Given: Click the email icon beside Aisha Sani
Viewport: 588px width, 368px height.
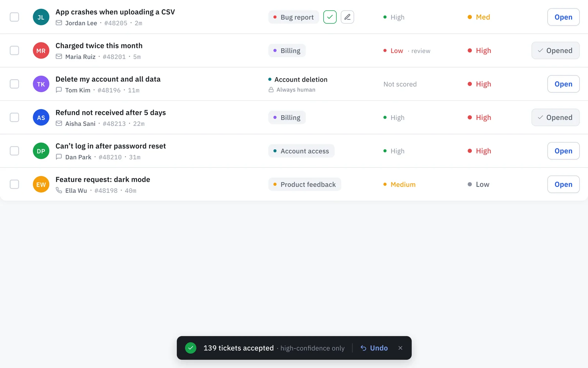Looking at the screenshot, I should (59, 123).
